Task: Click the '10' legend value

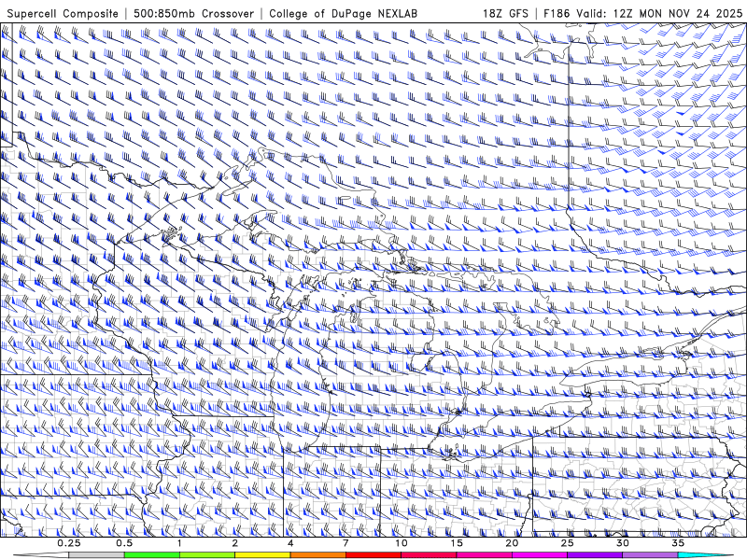Action: [x=402, y=543]
